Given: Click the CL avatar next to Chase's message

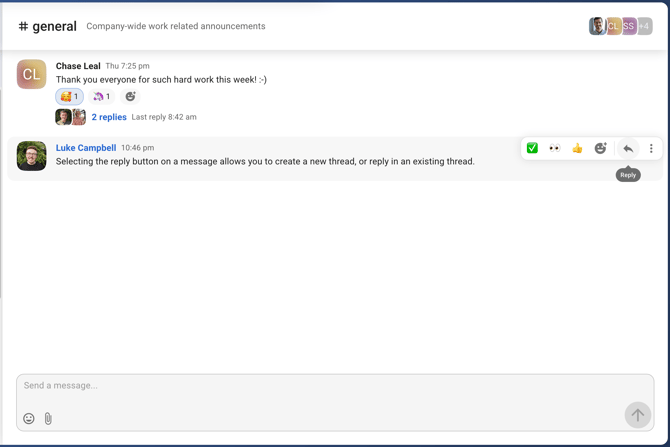Looking at the screenshot, I should tap(32, 74).
